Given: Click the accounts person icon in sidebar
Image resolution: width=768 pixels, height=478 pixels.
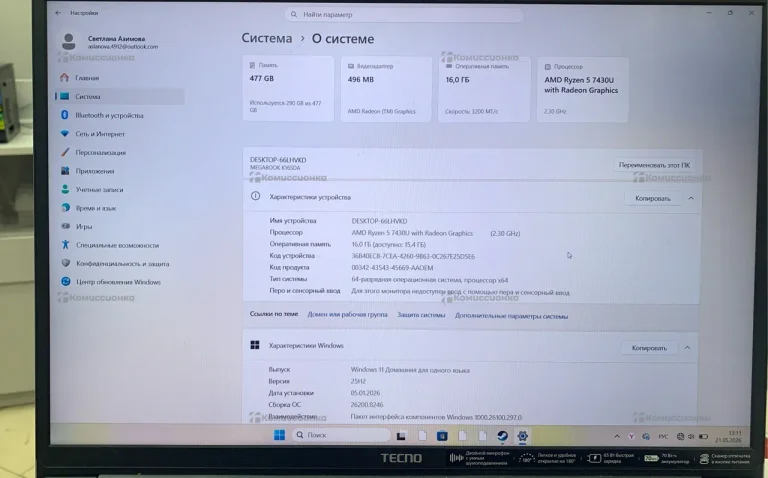Looking at the screenshot, I should point(65,189).
